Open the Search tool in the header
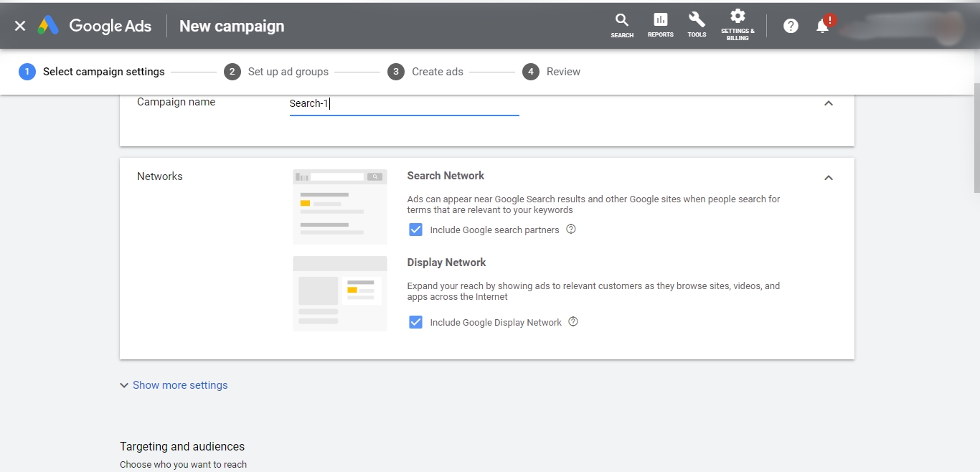980x472 pixels. (622, 25)
